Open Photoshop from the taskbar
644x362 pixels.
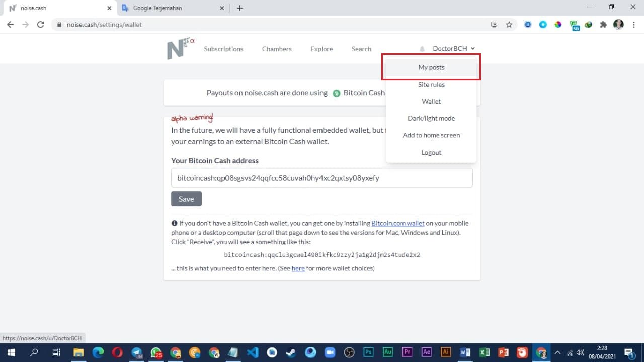click(x=368, y=352)
